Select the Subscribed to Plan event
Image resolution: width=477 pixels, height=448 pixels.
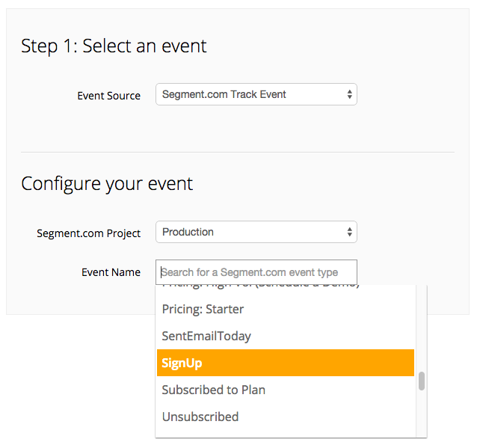(286, 390)
